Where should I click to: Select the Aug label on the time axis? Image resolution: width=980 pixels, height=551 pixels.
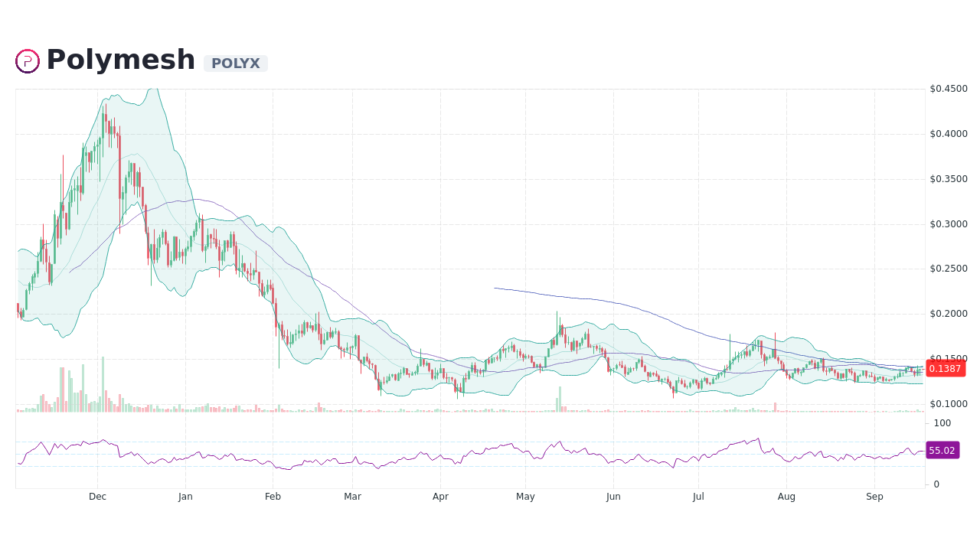pyautogui.click(x=786, y=496)
